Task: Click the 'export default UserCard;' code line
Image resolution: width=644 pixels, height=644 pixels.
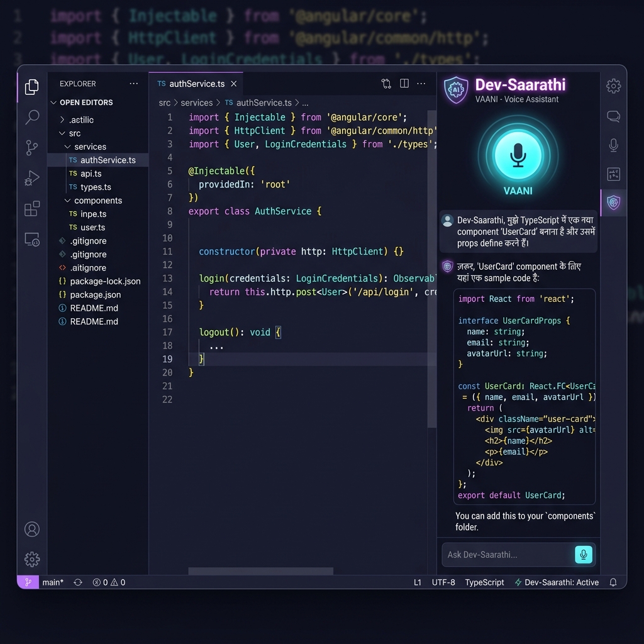Action: pyautogui.click(x=511, y=496)
